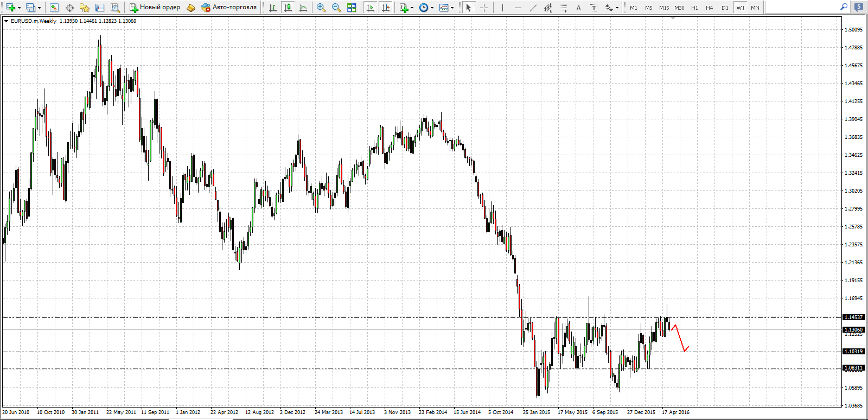Select the Crosshair tool

484,8
